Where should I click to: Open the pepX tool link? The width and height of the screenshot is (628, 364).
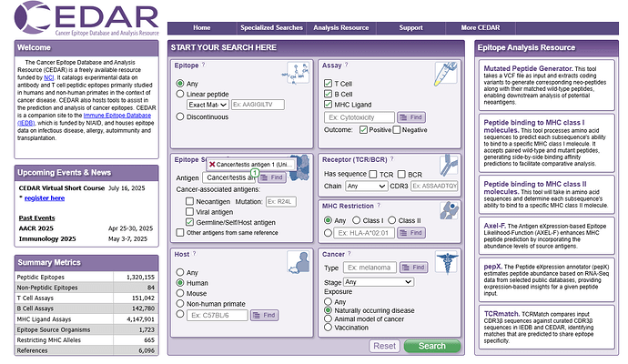[492, 267]
